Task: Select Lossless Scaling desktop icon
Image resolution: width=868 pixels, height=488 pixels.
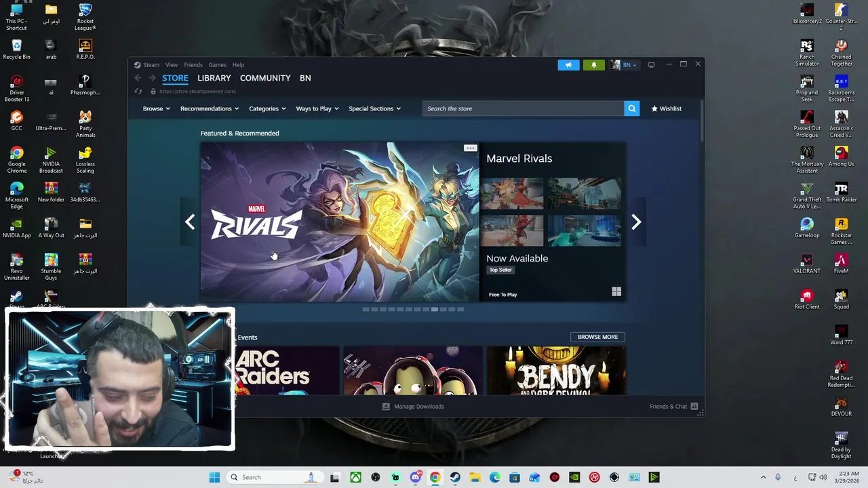Action: [85, 160]
